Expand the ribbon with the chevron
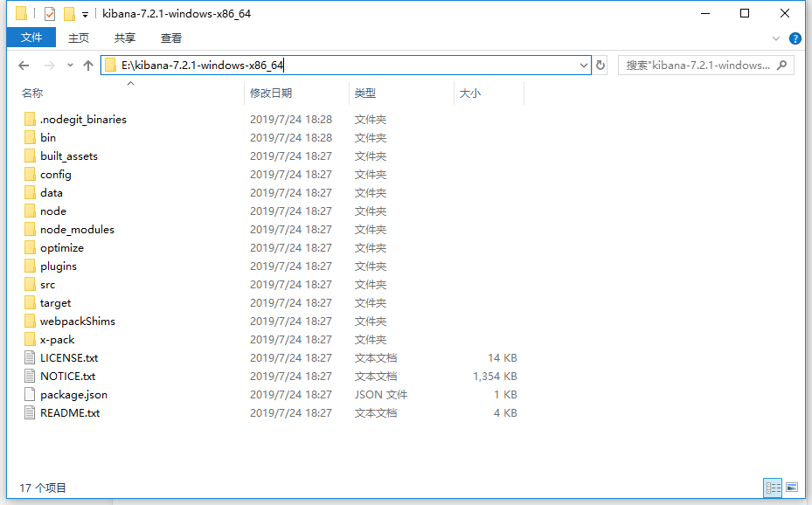 pyautogui.click(x=776, y=38)
